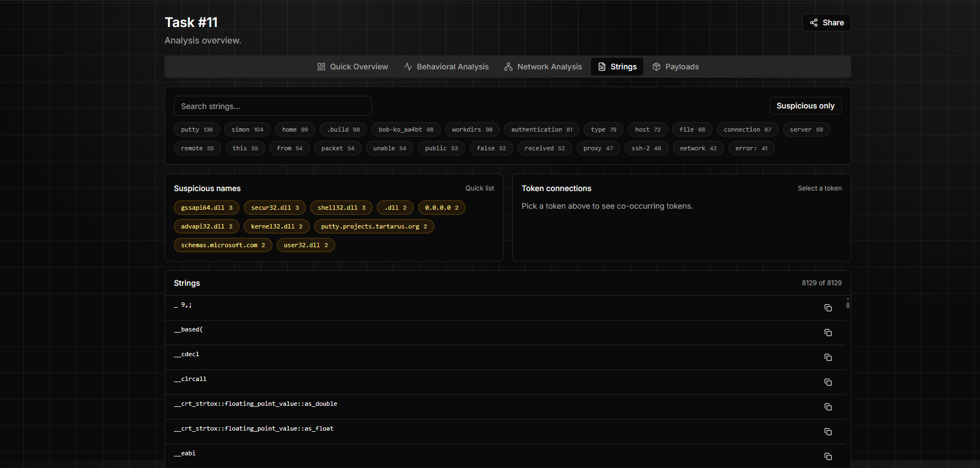Screen dimensions: 980x468
Task: Select the 'network 42' token chip
Action: point(698,148)
